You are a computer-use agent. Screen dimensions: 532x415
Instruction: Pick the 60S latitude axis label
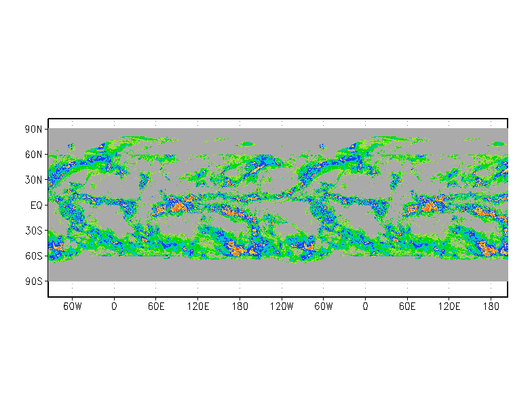click(x=35, y=256)
